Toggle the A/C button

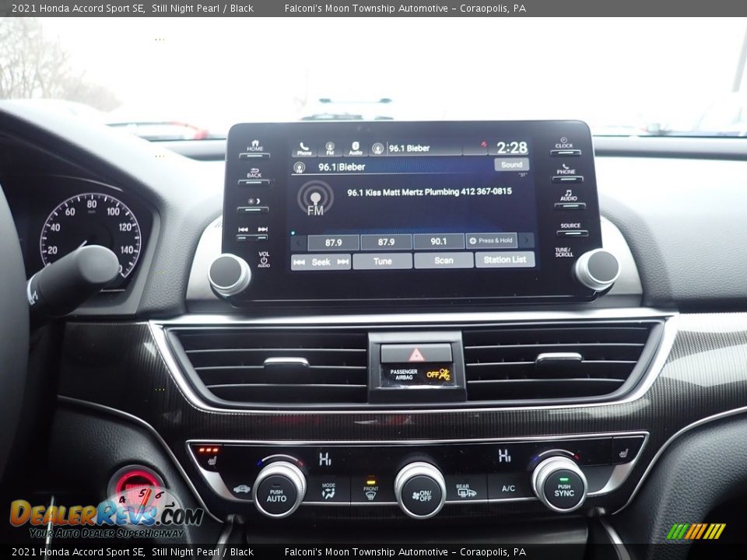pos(508,488)
